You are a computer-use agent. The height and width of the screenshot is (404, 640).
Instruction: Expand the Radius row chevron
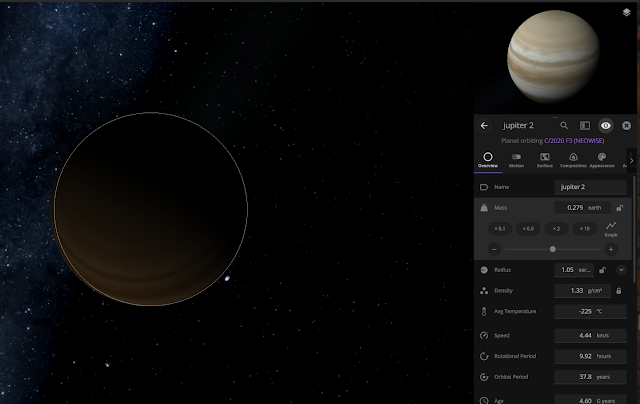(621, 270)
